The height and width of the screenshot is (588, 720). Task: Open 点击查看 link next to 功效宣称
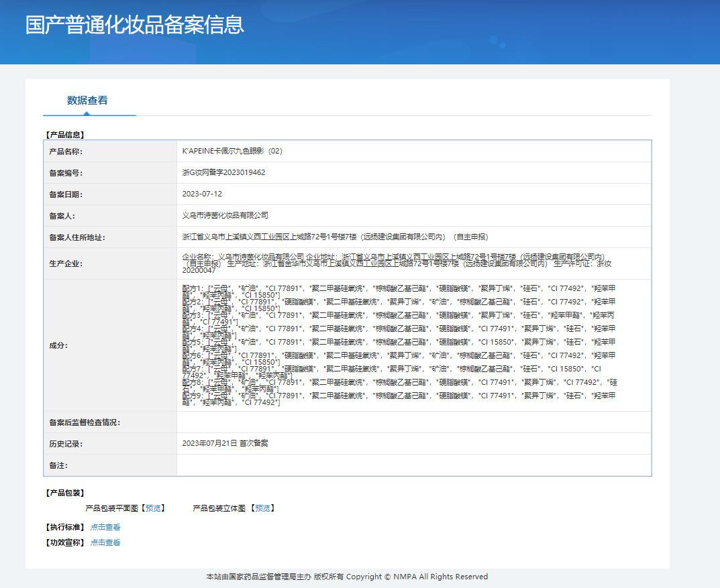105,543
